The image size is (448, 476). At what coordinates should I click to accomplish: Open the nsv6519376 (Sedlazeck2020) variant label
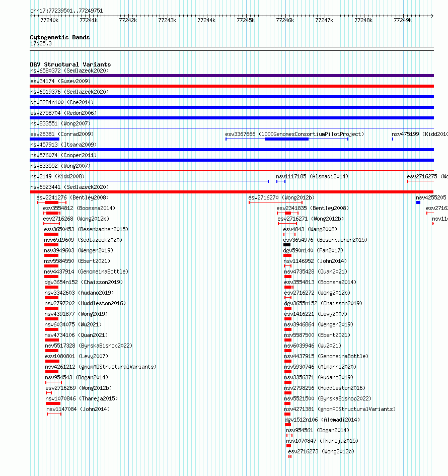(x=69, y=92)
